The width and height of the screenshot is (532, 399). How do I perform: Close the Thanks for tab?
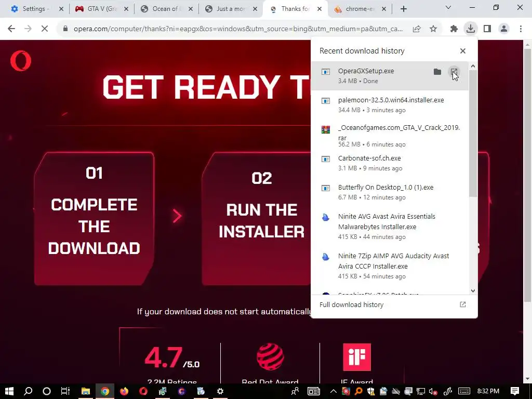pos(320,9)
